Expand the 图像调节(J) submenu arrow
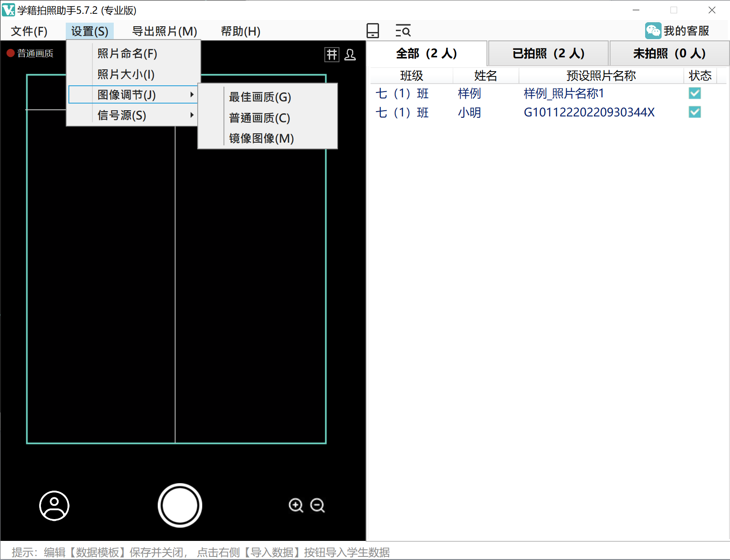730x560 pixels. pos(191,94)
